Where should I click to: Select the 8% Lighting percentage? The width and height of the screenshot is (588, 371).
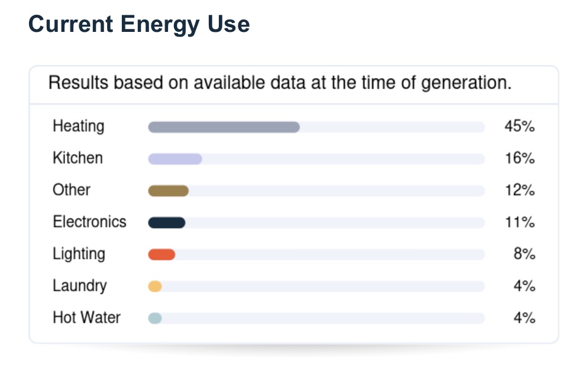pyautogui.click(x=524, y=254)
